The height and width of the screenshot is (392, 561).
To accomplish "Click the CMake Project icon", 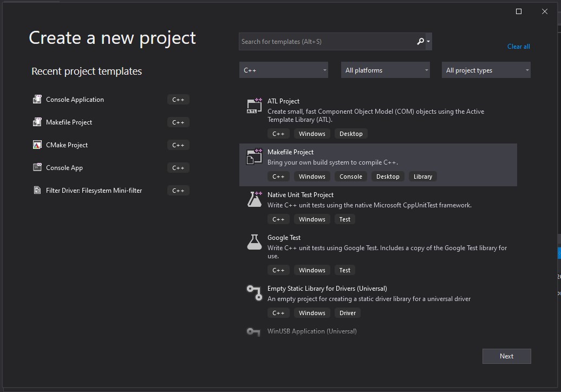I will [x=37, y=145].
